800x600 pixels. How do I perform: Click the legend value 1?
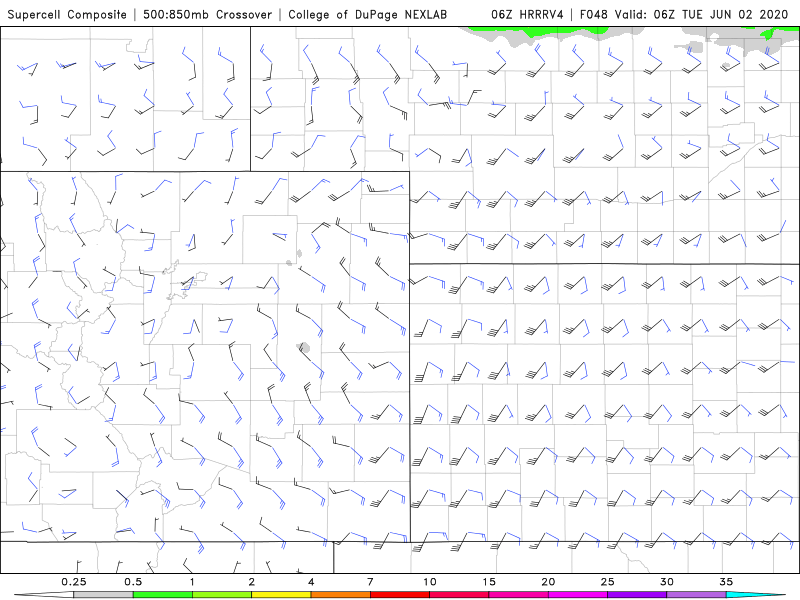tap(192, 582)
